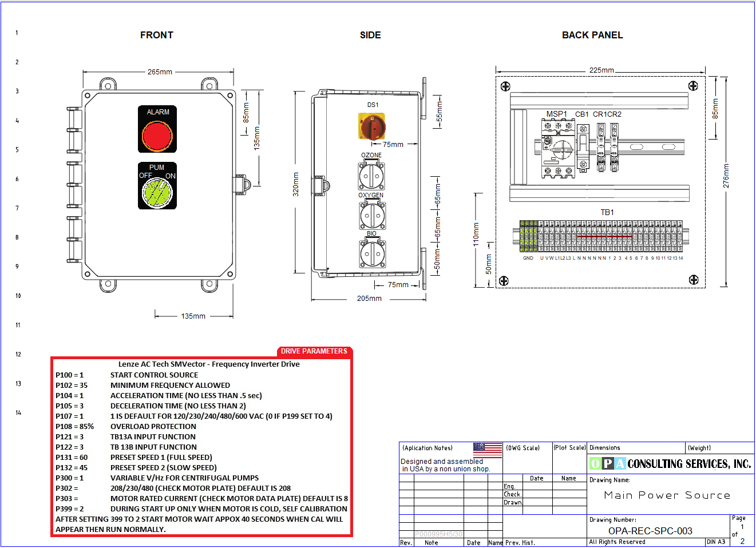
Task: Select the P100 = 1 parameter line
Action: click(69, 375)
